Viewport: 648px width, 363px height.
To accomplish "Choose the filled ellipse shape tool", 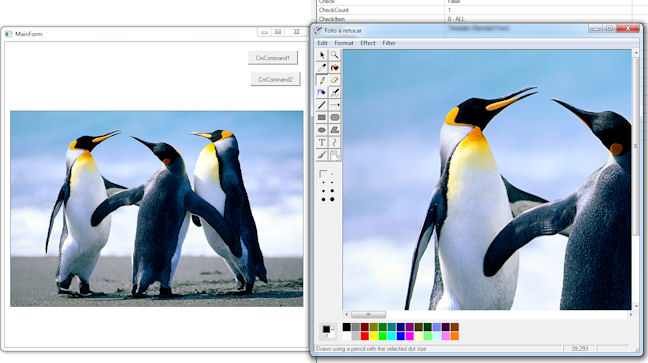I will tap(322, 130).
